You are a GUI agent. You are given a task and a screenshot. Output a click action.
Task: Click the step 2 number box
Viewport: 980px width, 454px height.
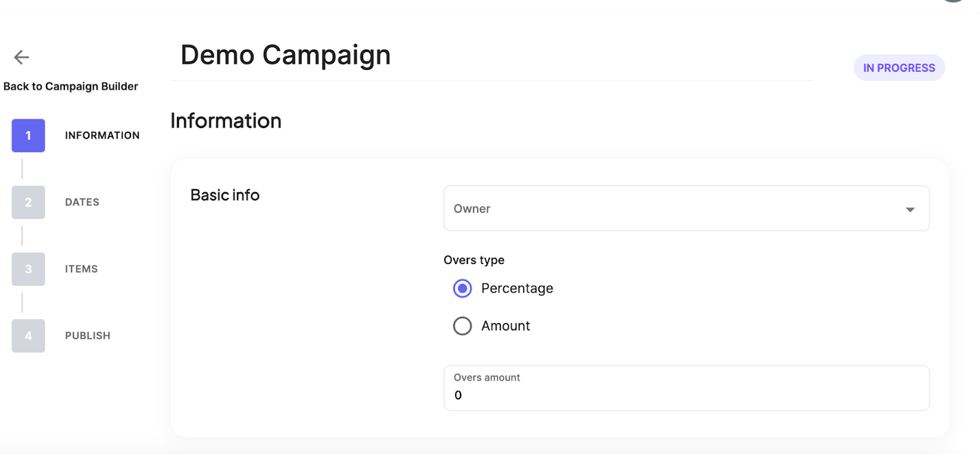[x=28, y=202]
